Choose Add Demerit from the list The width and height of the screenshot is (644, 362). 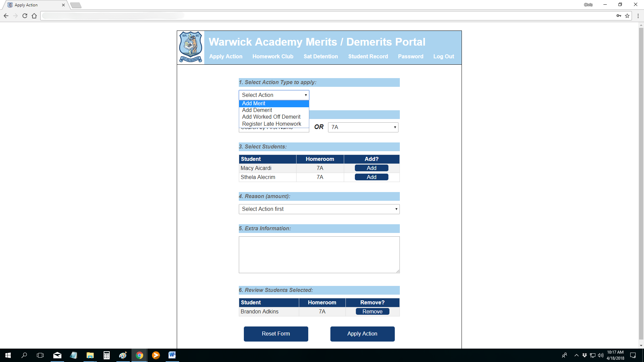[x=274, y=110]
